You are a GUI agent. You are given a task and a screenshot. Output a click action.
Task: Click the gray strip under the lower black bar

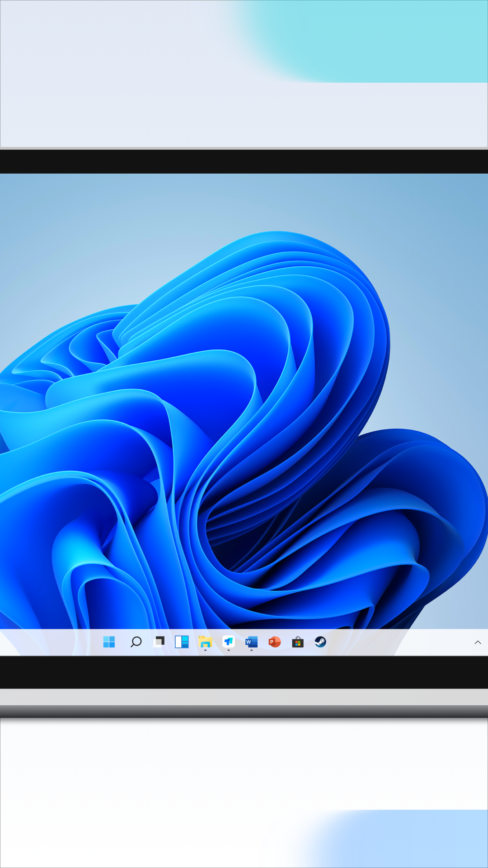tap(244, 697)
